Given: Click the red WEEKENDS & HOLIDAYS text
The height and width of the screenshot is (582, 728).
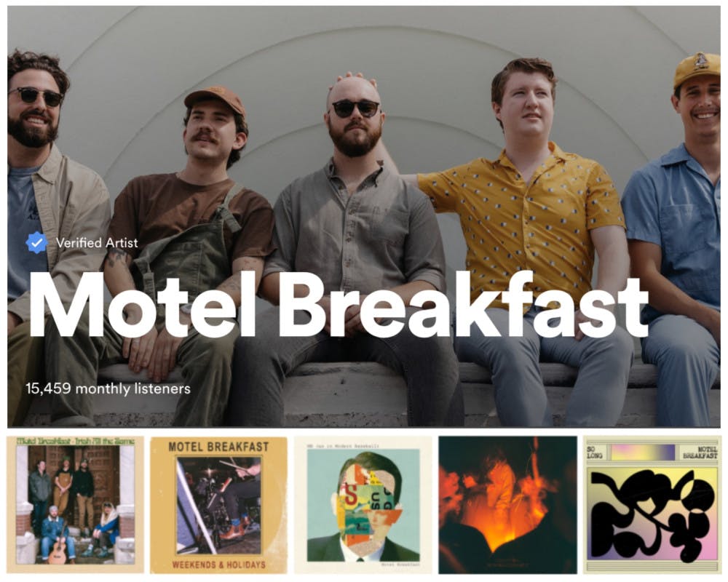Looking at the screenshot, I should [x=218, y=565].
